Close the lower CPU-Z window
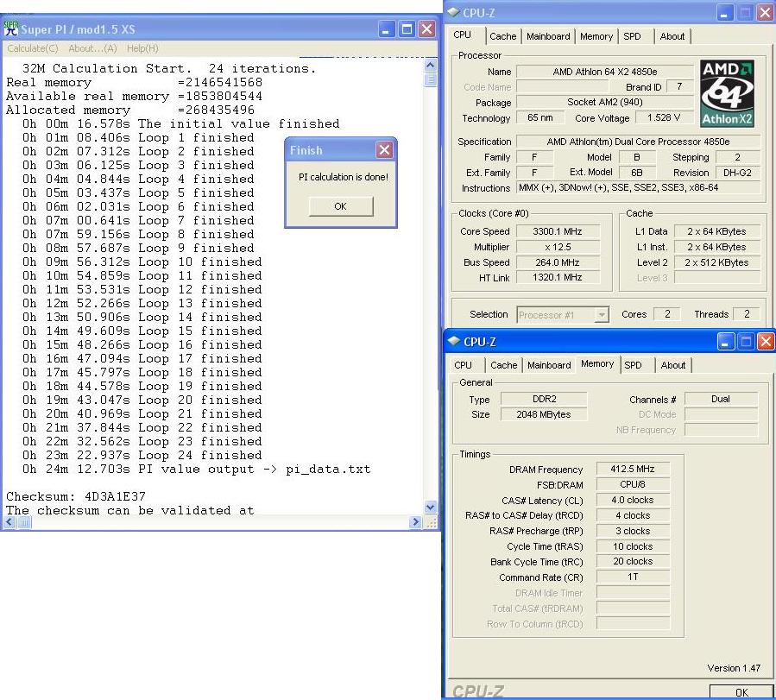This screenshot has width=776, height=700. point(766,341)
